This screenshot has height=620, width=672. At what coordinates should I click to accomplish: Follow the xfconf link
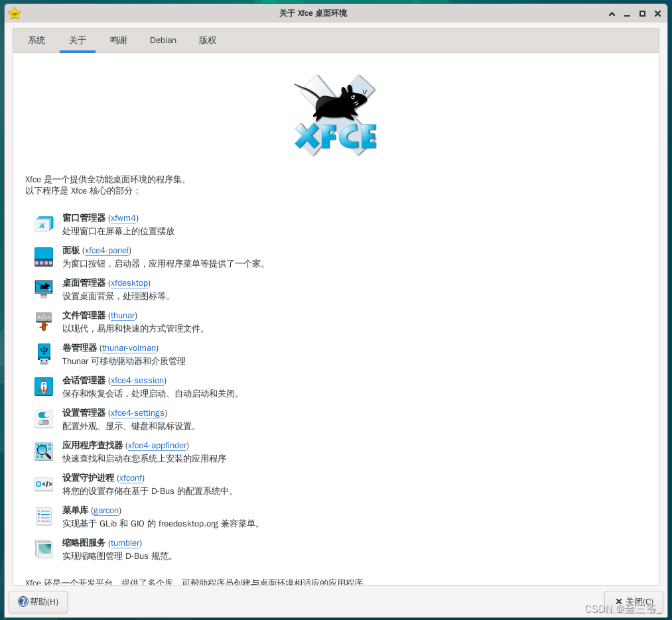131,478
